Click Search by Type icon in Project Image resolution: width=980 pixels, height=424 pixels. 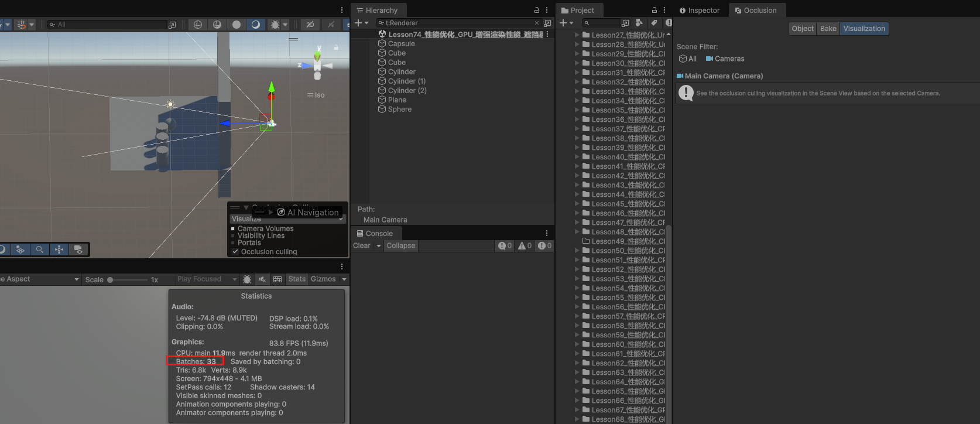tap(639, 23)
